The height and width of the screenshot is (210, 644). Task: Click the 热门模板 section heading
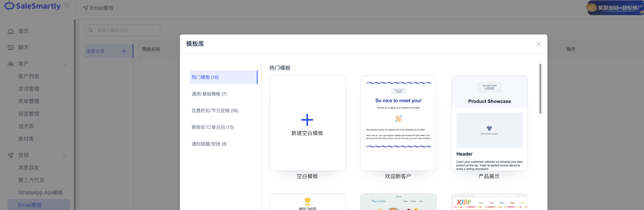coord(280,68)
